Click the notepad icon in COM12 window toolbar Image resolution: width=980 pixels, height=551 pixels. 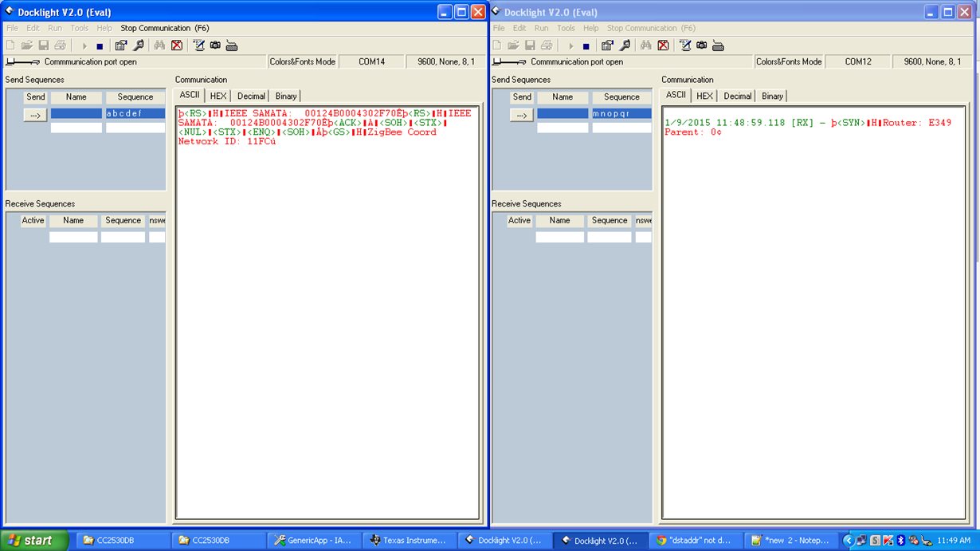(x=684, y=45)
